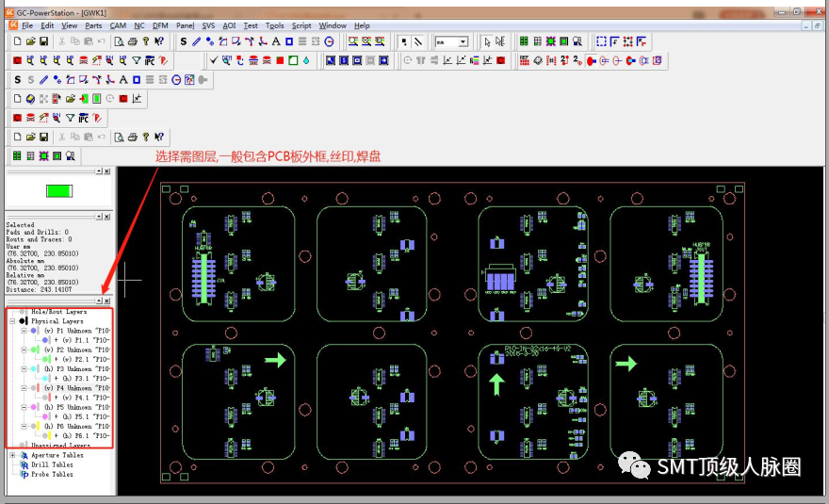Click the green import arrow icon in fourth row
The height and width of the screenshot is (504, 829).
84,99
